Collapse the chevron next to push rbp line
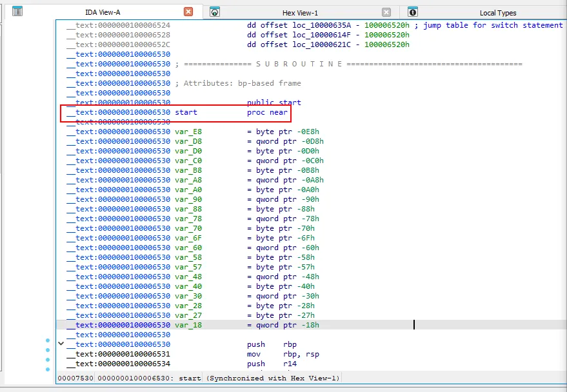567x392 pixels. point(61,344)
